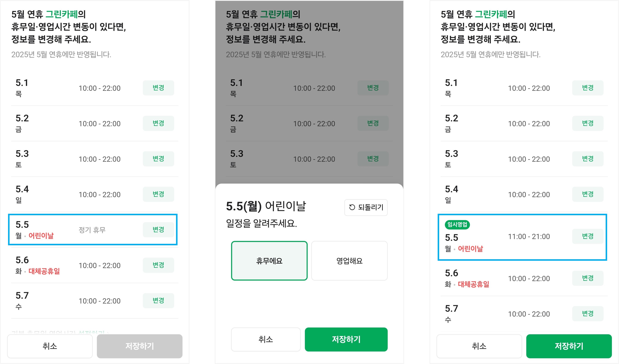
Task: Click 변경 for 5.5 어린이날 in left panel
Action: tap(158, 230)
